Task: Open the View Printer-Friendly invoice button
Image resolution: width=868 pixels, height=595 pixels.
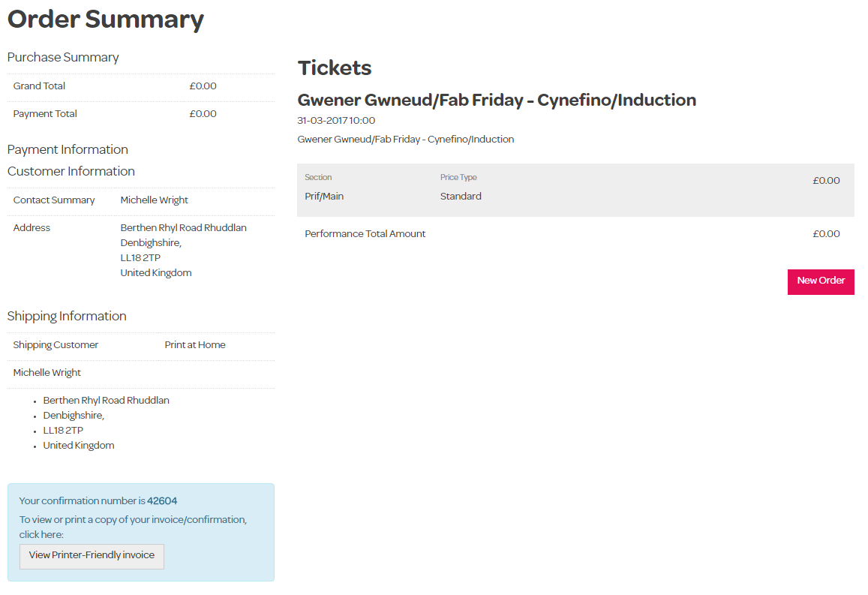Action: (x=92, y=556)
